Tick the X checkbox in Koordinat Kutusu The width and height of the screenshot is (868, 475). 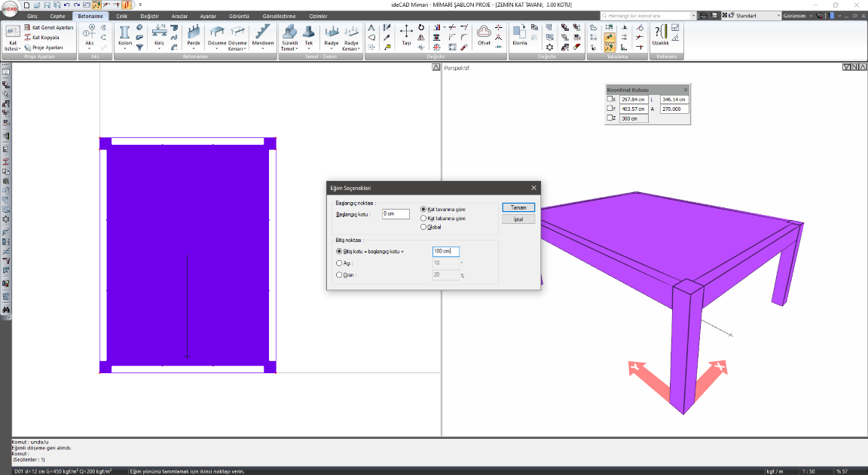(611, 100)
